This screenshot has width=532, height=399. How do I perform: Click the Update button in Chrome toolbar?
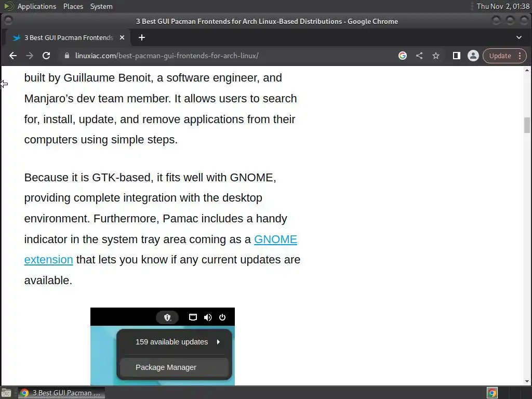[x=500, y=56]
